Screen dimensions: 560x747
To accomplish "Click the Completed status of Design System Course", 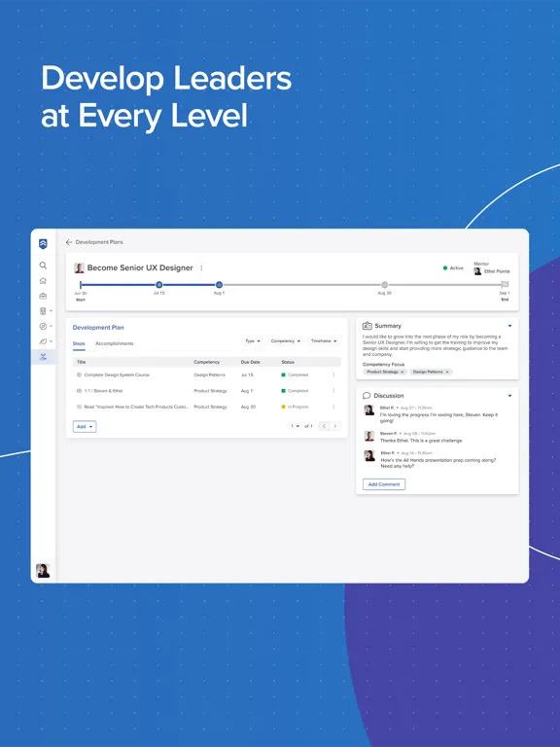I will (x=295, y=374).
